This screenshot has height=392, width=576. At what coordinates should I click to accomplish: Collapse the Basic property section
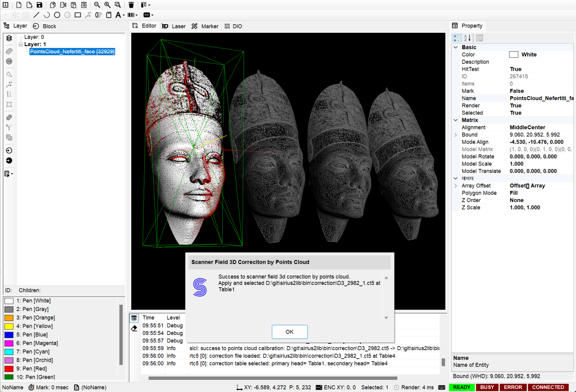[x=456, y=47]
